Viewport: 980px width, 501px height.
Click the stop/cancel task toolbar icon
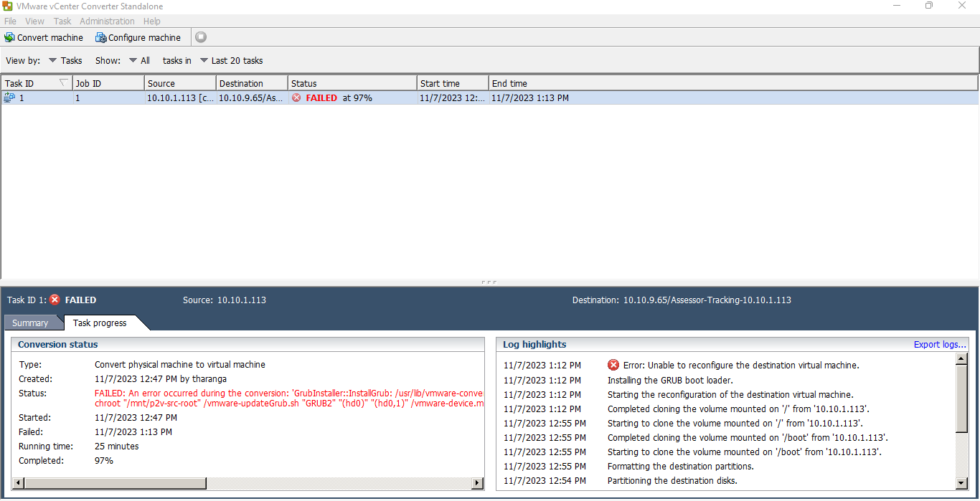click(201, 37)
